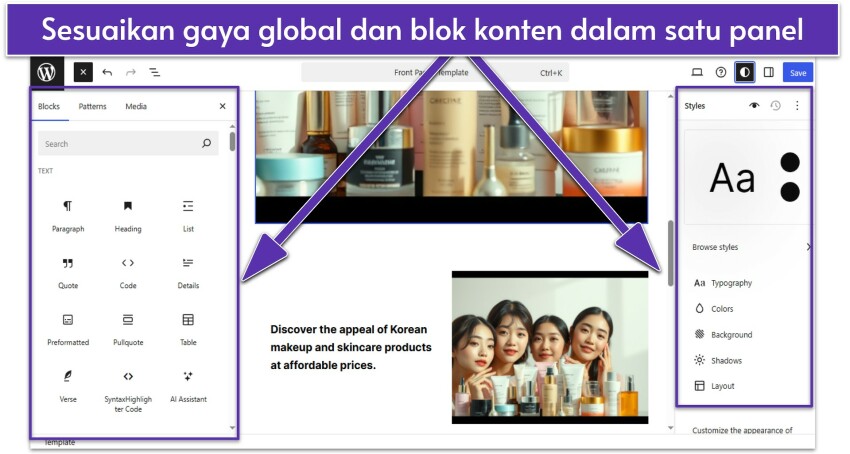Viewport: 850px width, 454px height.
Task: Open the help question mark icon
Action: point(721,72)
